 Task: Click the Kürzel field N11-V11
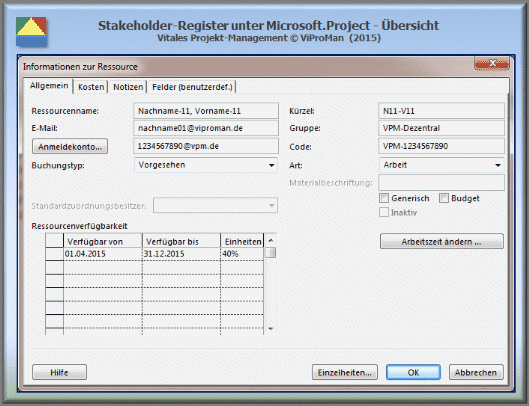point(441,111)
